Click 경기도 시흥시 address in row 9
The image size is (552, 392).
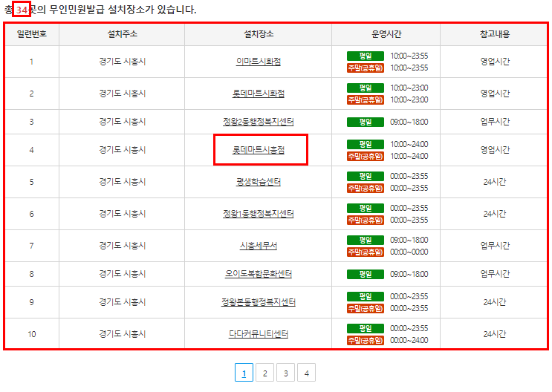tap(122, 302)
